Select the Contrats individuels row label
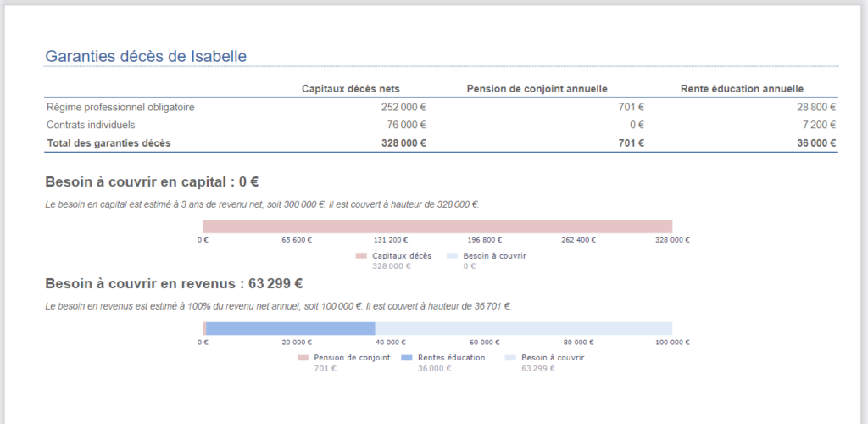This screenshot has height=424, width=868. (90, 126)
